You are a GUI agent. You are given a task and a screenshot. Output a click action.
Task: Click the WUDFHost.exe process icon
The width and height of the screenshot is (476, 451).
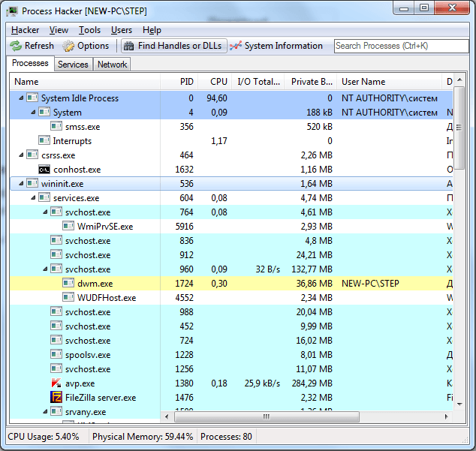click(68, 297)
